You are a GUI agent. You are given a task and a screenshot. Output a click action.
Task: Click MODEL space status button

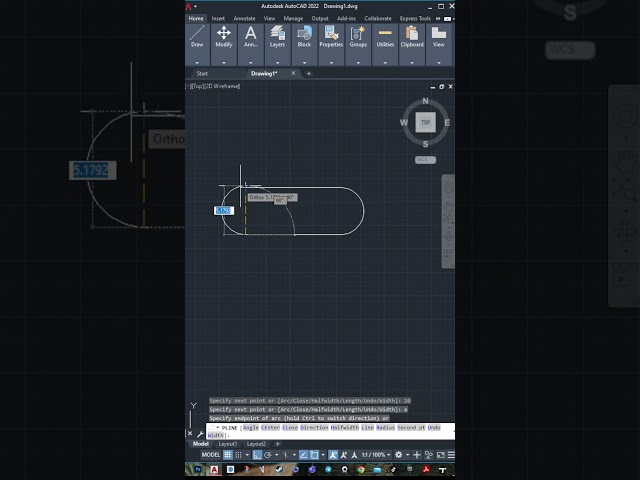[211, 455]
